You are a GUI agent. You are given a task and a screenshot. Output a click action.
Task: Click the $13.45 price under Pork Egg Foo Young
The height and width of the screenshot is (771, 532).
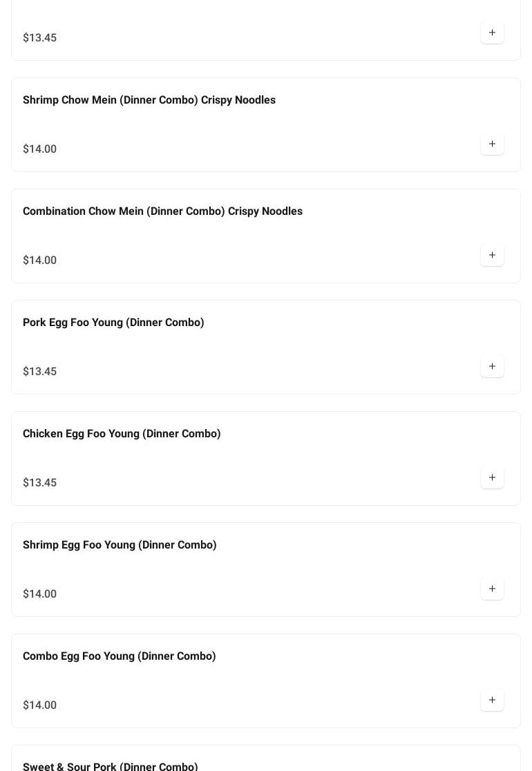(40, 372)
